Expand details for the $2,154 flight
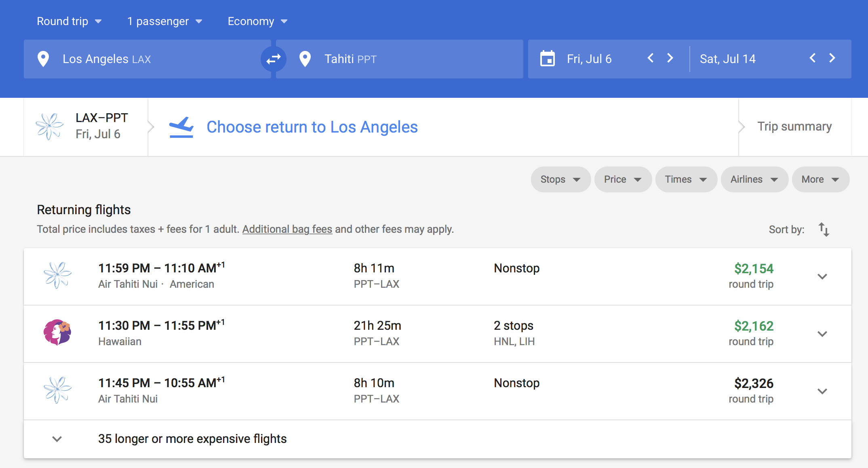This screenshot has height=468, width=868. click(x=822, y=276)
